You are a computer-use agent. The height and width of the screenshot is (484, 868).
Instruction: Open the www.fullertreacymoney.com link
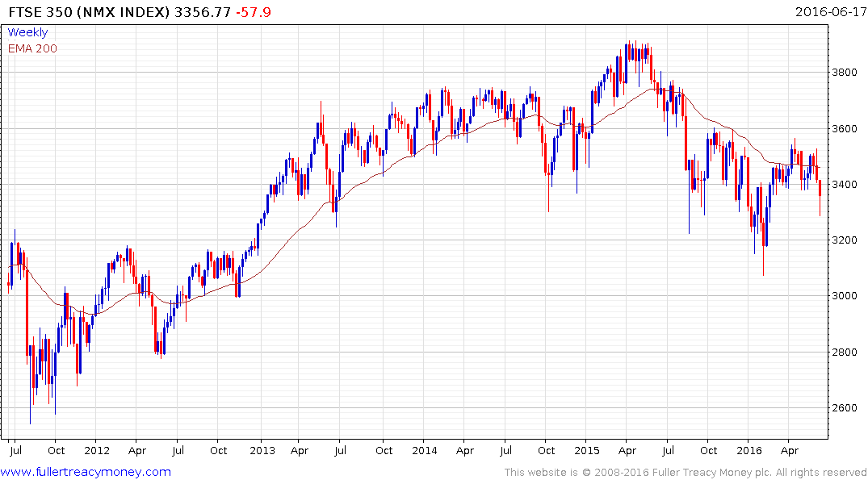tap(86, 473)
